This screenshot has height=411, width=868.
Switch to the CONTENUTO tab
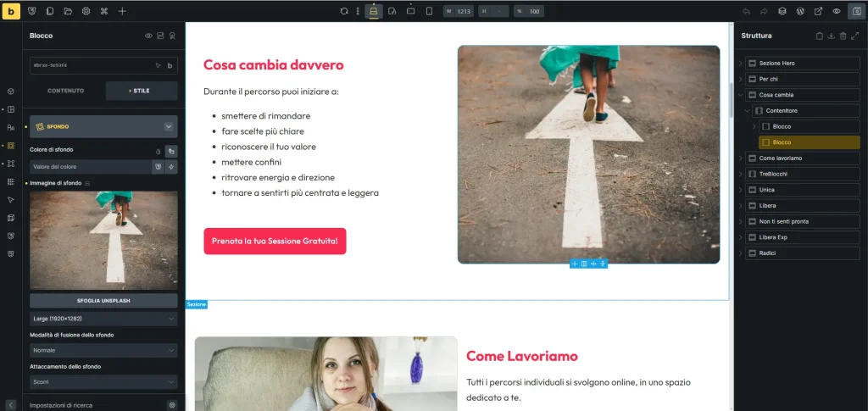pos(66,91)
